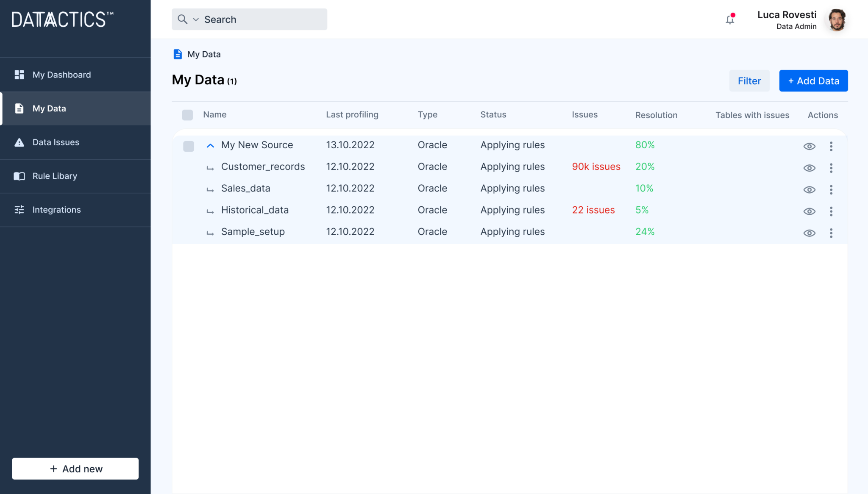The width and height of the screenshot is (868, 494).
Task: Click the 80% resolution value for My New Source
Action: [645, 144]
